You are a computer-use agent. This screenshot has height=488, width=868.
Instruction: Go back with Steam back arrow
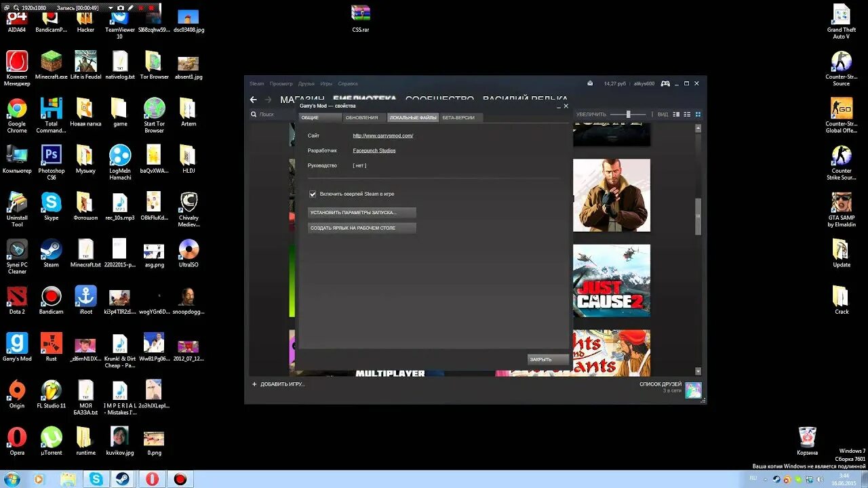click(254, 100)
